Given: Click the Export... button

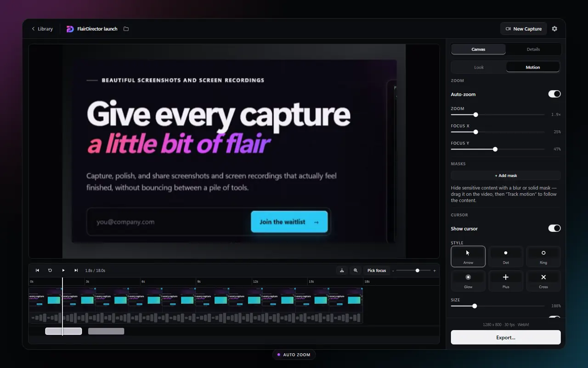Looking at the screenshot, I should 506,337.
